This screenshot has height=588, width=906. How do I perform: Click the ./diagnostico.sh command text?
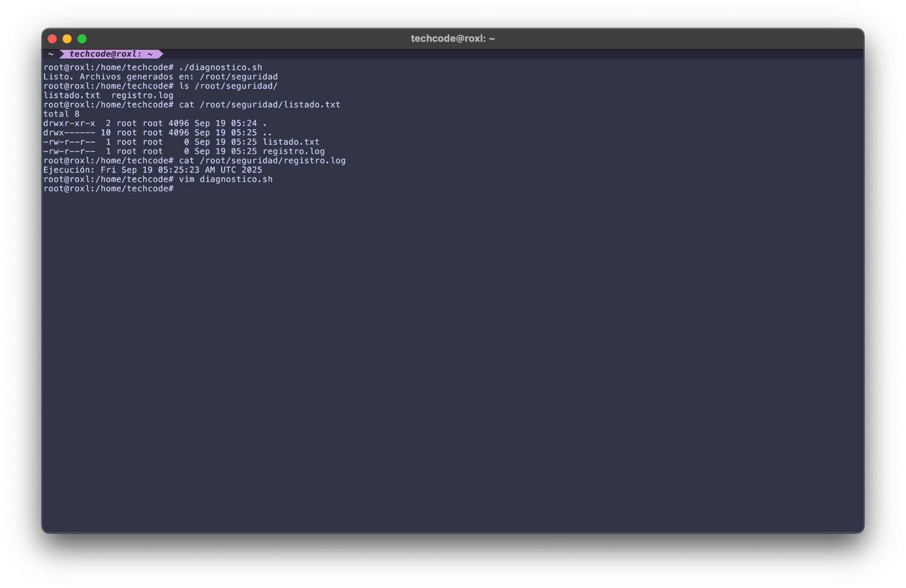click(220, 67)
